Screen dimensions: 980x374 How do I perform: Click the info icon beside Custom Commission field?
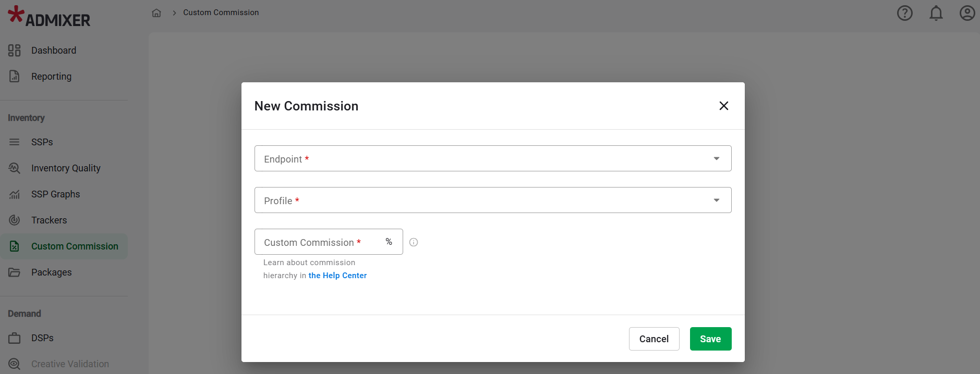point(414,242)
